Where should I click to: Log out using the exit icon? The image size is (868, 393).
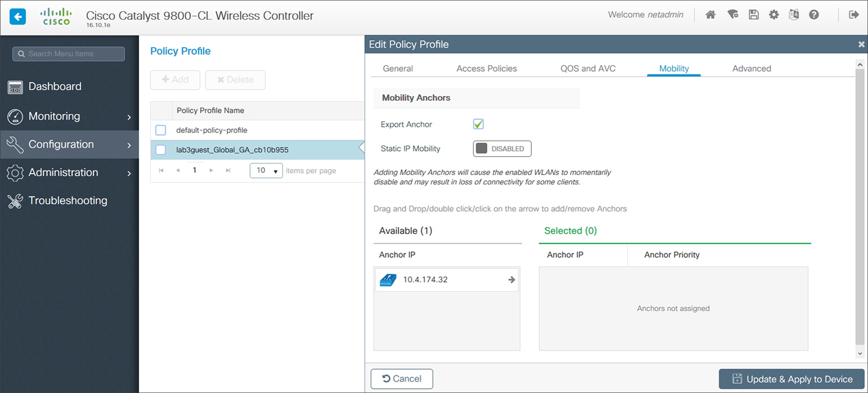coord(854,15)
